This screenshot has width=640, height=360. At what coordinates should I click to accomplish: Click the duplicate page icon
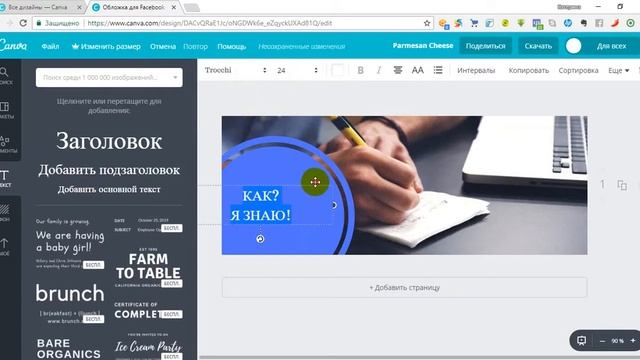(622, 185)
